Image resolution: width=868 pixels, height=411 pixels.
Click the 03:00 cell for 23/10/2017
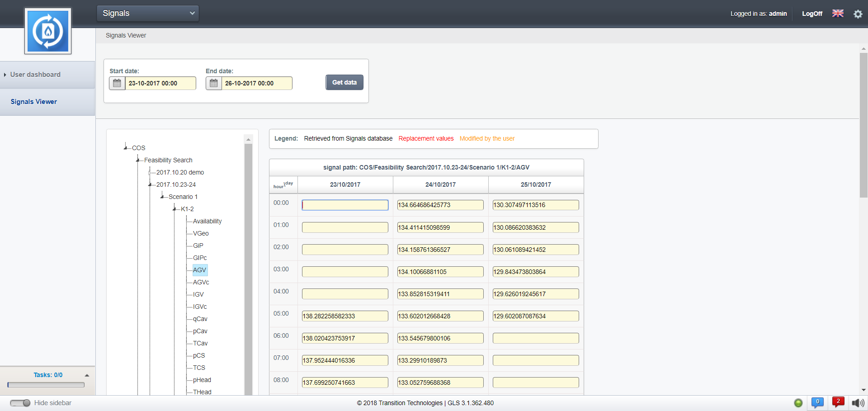point(345,272)
